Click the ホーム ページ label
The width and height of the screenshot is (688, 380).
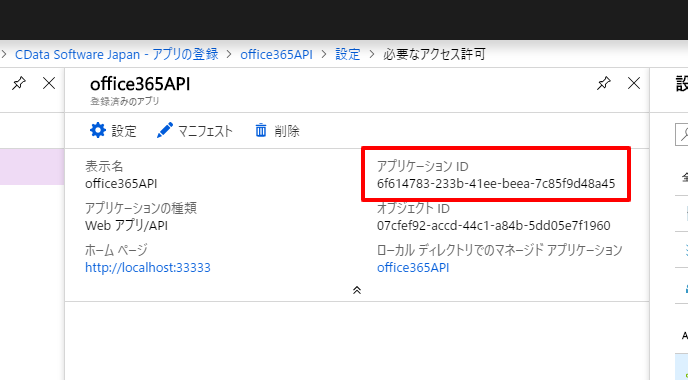pyautogui.click(x=116, y=250)
